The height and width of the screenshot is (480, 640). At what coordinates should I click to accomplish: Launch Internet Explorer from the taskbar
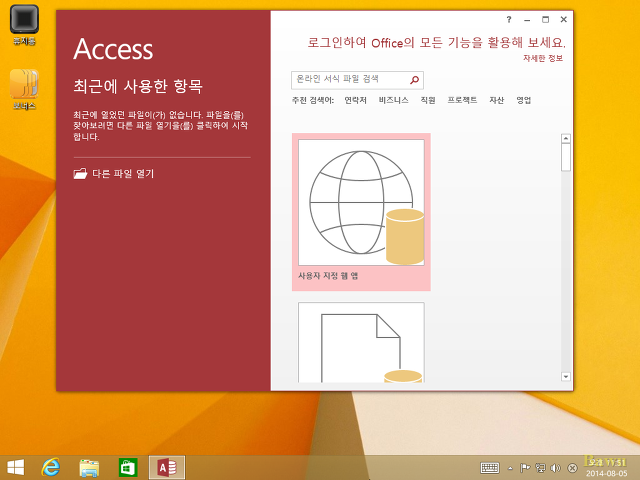pos(51,467)
